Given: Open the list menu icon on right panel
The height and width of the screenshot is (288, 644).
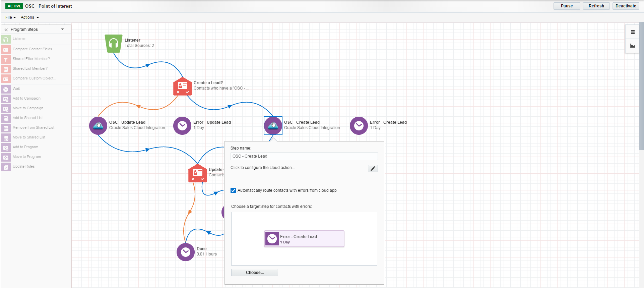Looking at the screenshot, I should [633, 32].
